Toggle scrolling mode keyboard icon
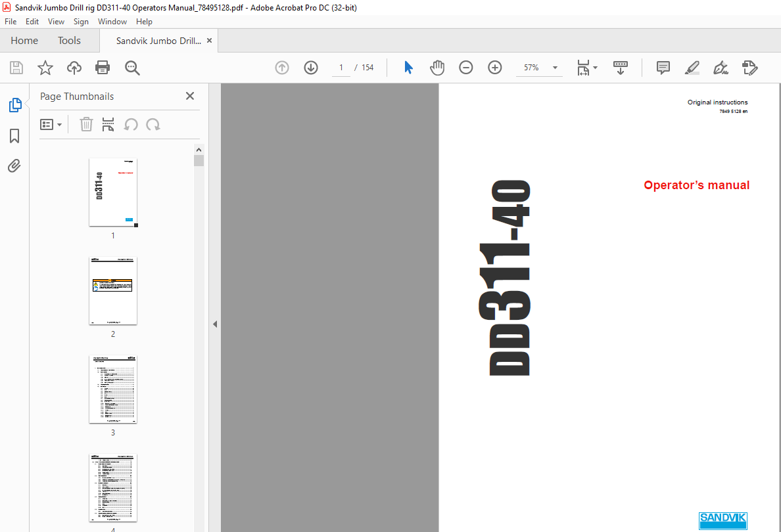The width and height of the screenshot is (781, 532). coord(621,68)
